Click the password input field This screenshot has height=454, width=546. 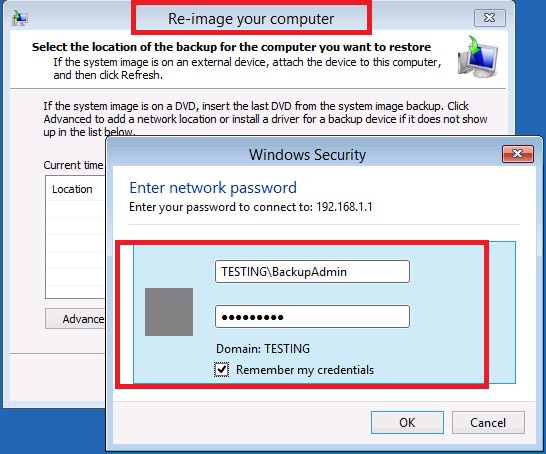pos(312,316)
